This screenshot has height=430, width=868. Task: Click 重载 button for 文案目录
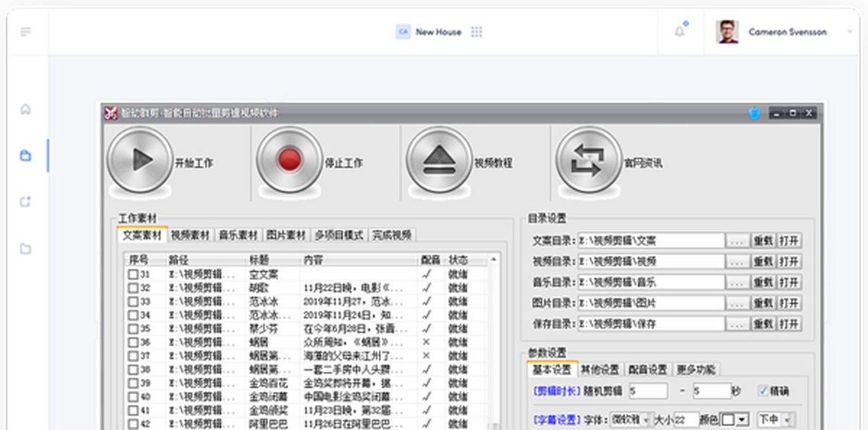point(763,241)
